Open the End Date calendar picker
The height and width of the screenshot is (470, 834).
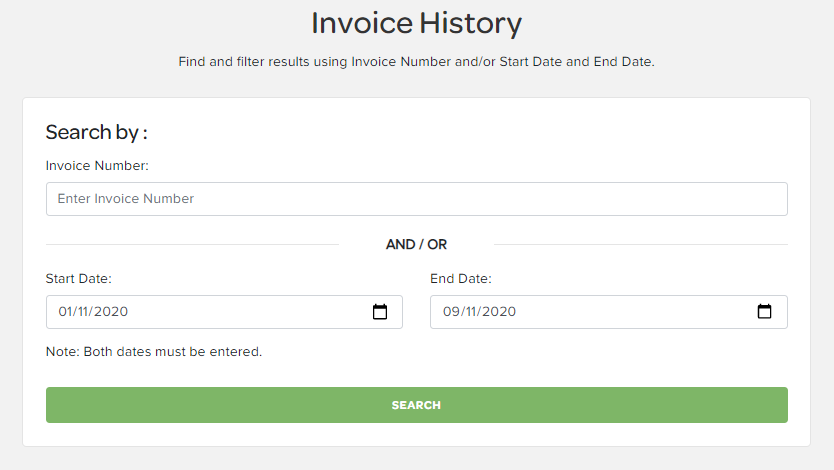point(764,312)
